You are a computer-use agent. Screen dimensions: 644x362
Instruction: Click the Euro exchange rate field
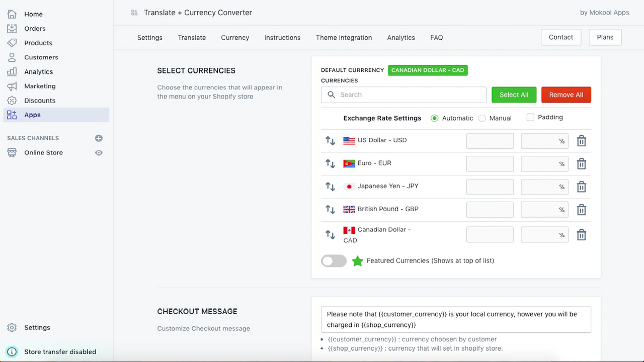coord(490,163)
